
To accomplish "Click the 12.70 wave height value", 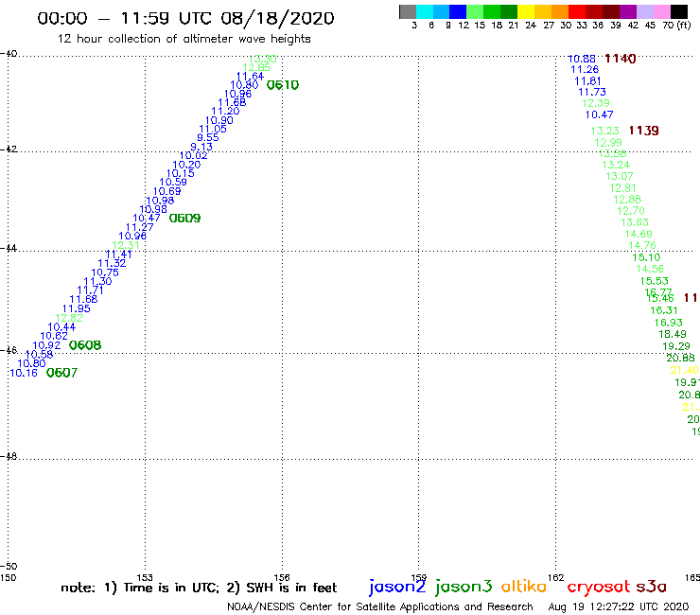I will coord(631,210).
